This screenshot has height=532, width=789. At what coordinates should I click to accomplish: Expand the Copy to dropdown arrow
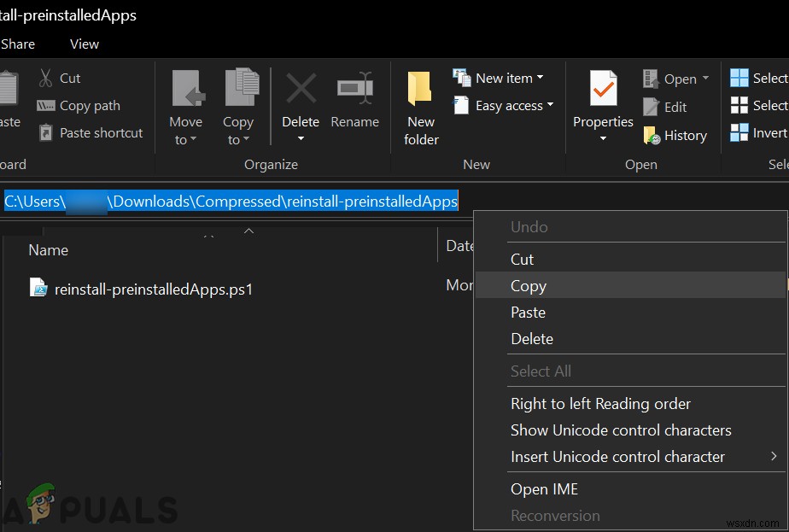[246, 139]
